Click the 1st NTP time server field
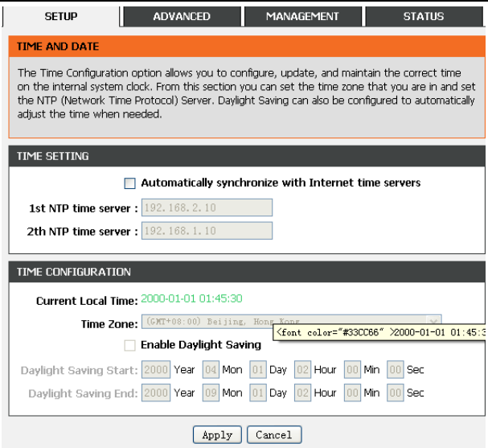Image resolution: width=488 pixels, height=448 pixels. [x=207, y=208]
